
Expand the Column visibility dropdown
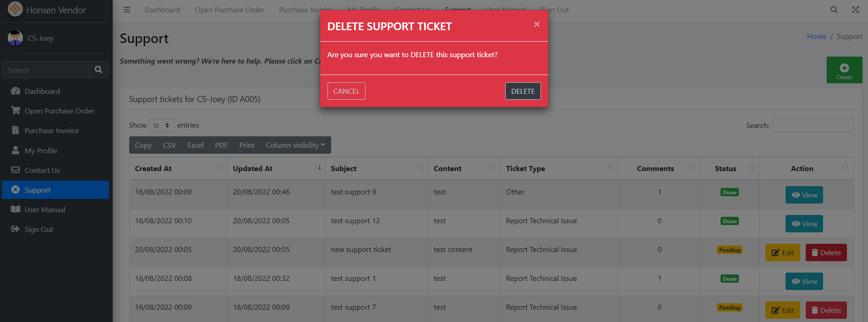pyautogui.click(x=295, y=145)
